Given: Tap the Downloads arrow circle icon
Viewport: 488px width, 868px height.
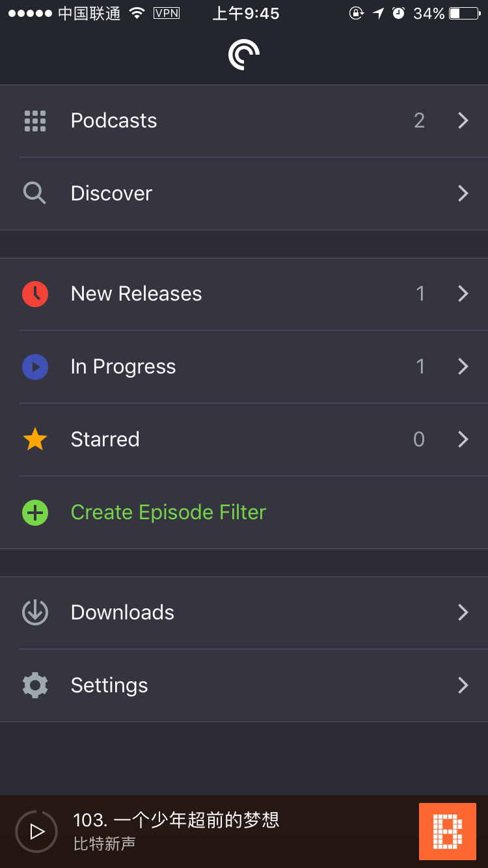Looking at the screenshot, I should (x=35, y=612).
